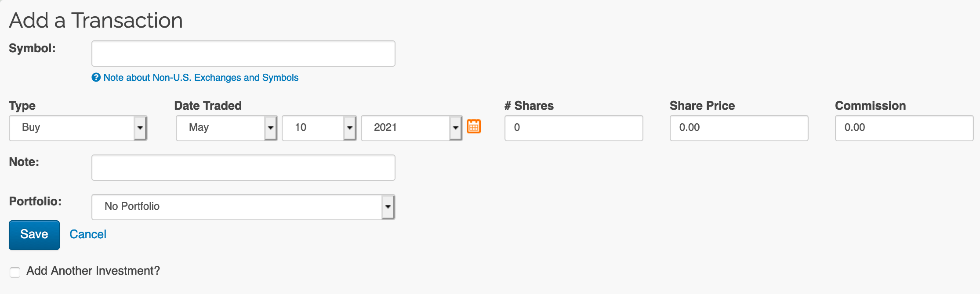The height and width of the screenshot is (294, 980).
Task: Click into the Note text field
Action: pyautogui.click(x=243, y=168)
